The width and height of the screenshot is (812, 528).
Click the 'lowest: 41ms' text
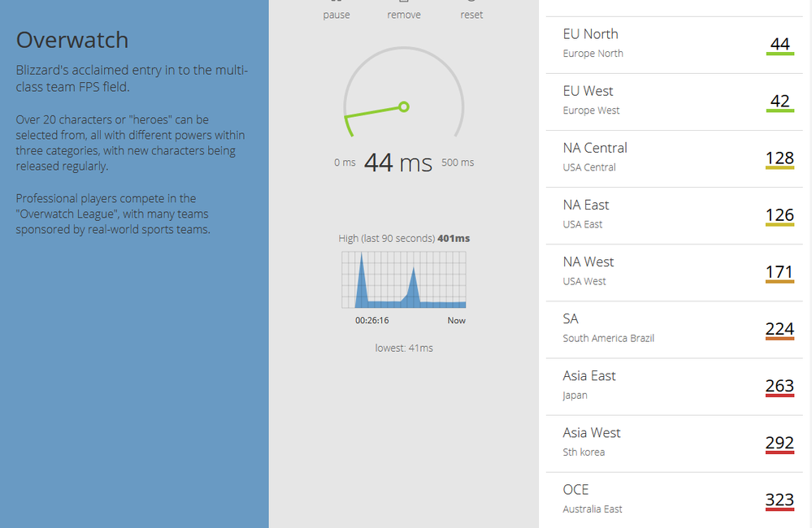coord(404,348)
